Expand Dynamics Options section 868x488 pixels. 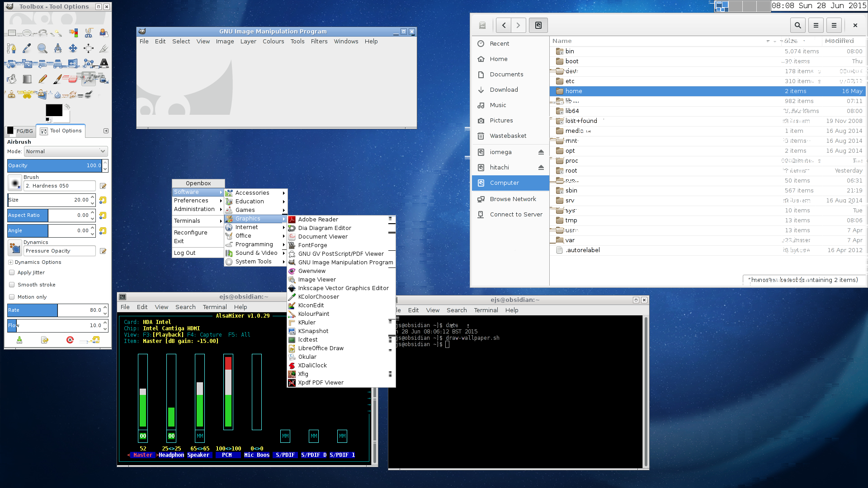pyautogui.click(x=10, y=262)
